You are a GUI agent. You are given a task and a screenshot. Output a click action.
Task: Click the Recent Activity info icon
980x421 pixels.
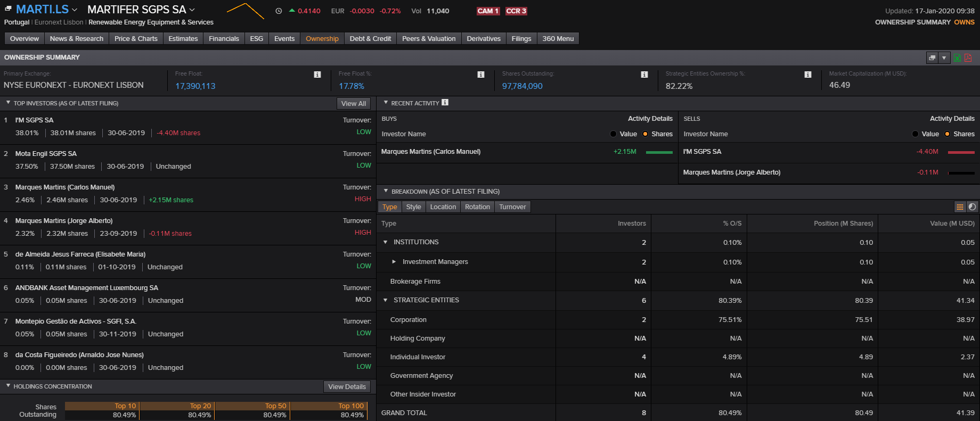pyautogui.click(x=445, y=103)
